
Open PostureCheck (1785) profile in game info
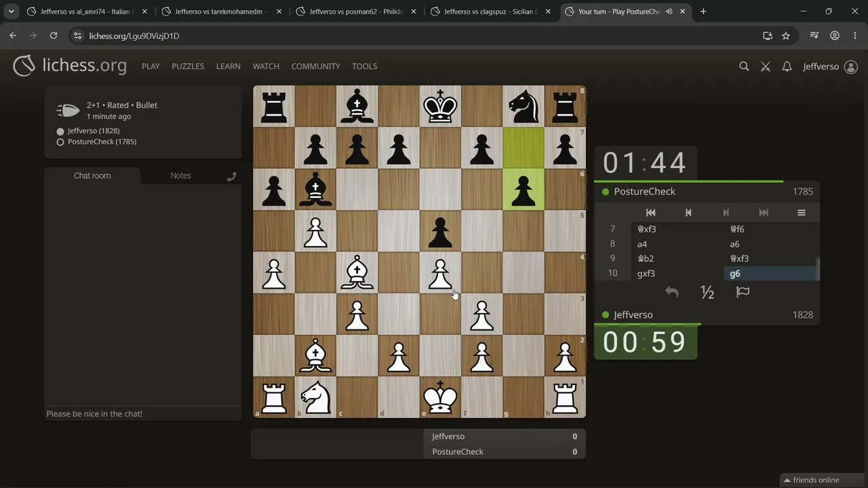coord(102,142)
